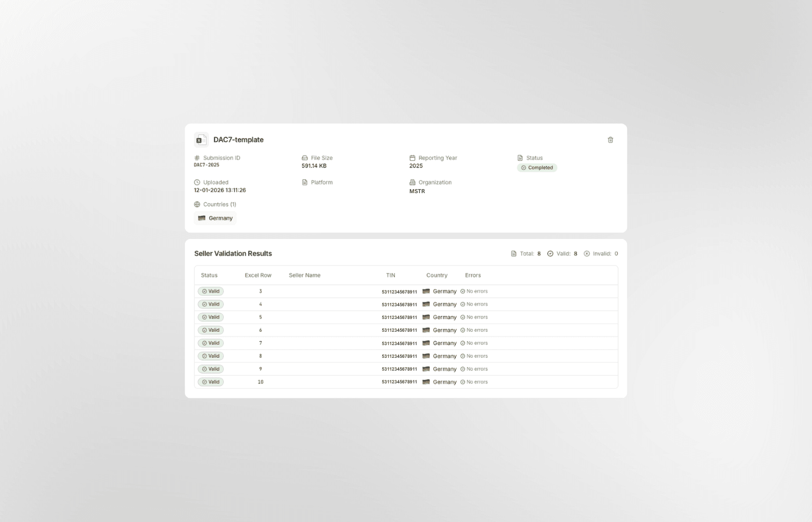
Task: Click the Germany country chip
Action: tap(215, 217)
